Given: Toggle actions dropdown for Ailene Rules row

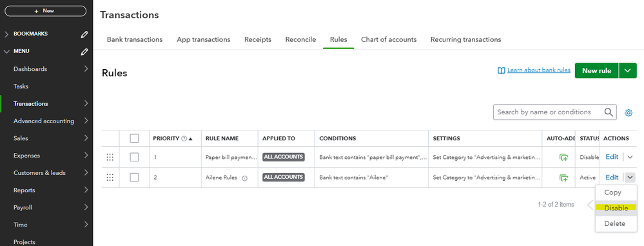Looking at the screenshot, I should (630, 178).
